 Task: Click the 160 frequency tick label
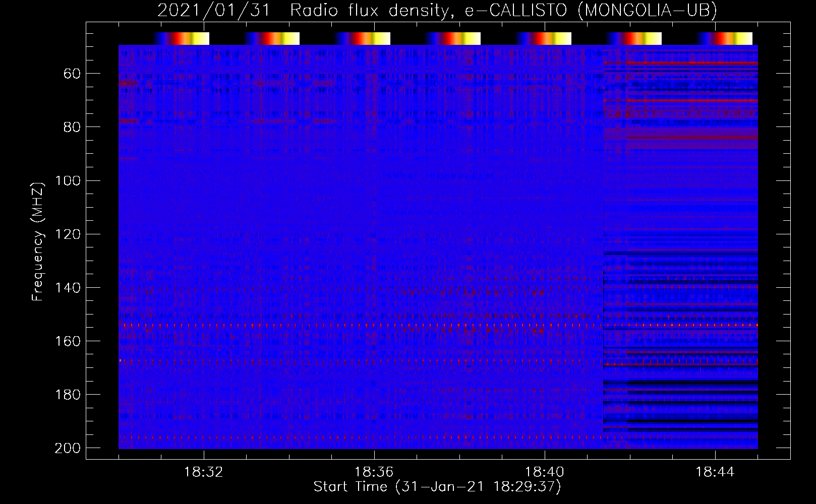[x=68, y=341]
